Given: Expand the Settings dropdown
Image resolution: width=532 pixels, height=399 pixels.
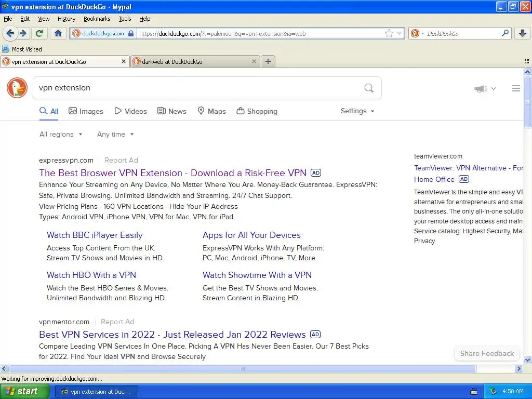Looking at the screenshot, I should 357,111.
